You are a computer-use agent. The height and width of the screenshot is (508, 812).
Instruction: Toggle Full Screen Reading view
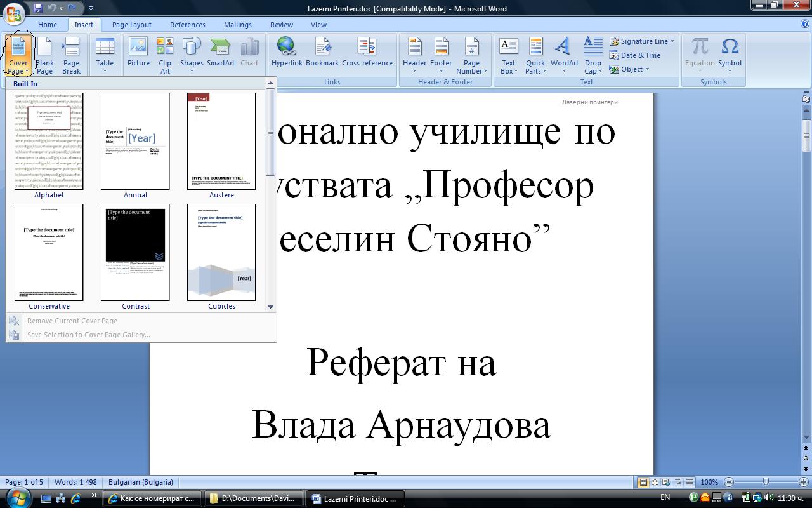[x=655, y=482]
